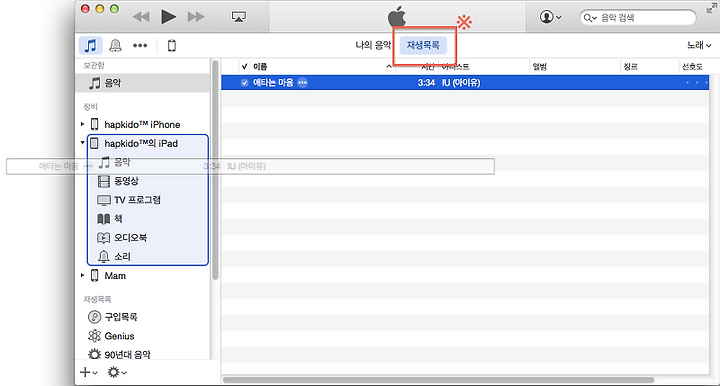The width and height of the screenshot is (720, 386).
Task: Click the rewind previous track button
Action: click(x=141, y=17)
